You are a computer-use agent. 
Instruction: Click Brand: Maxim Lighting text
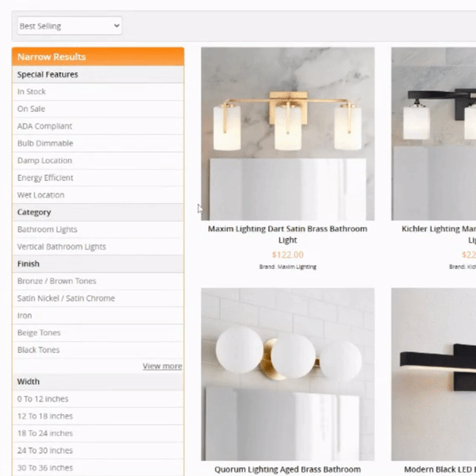(x=287, y=267)
